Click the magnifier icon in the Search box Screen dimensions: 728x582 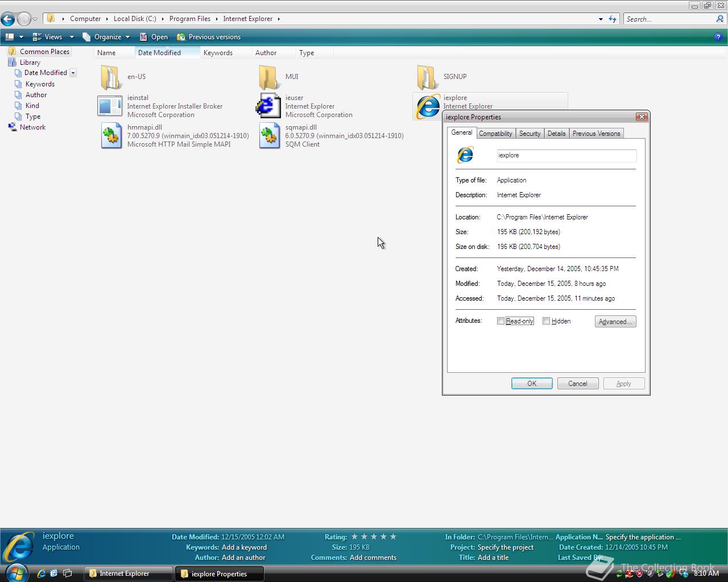pos(719,19)
